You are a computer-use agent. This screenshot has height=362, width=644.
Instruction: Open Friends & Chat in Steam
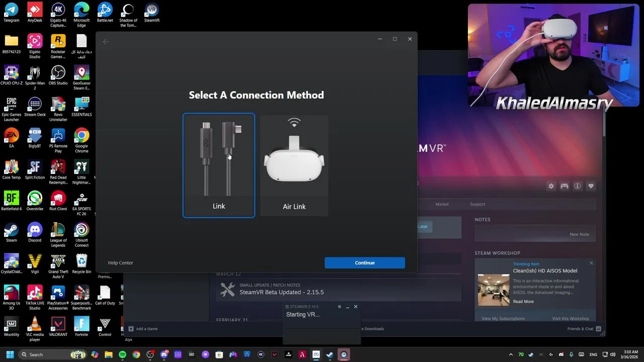584,329
